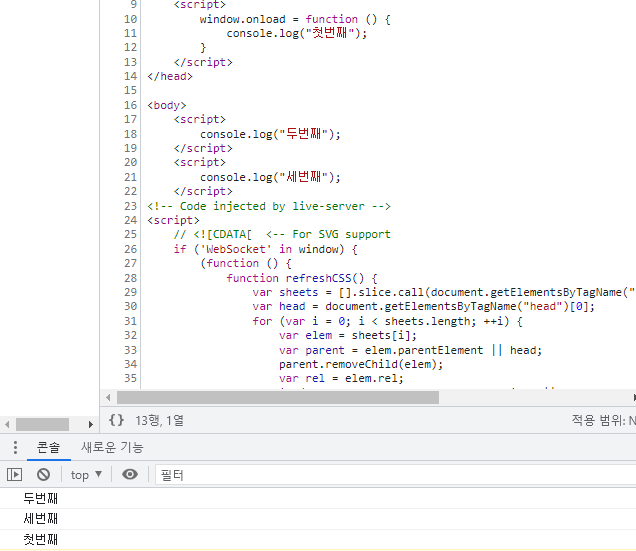Switch to the 새로운 기능 tab

coord(112,447)
